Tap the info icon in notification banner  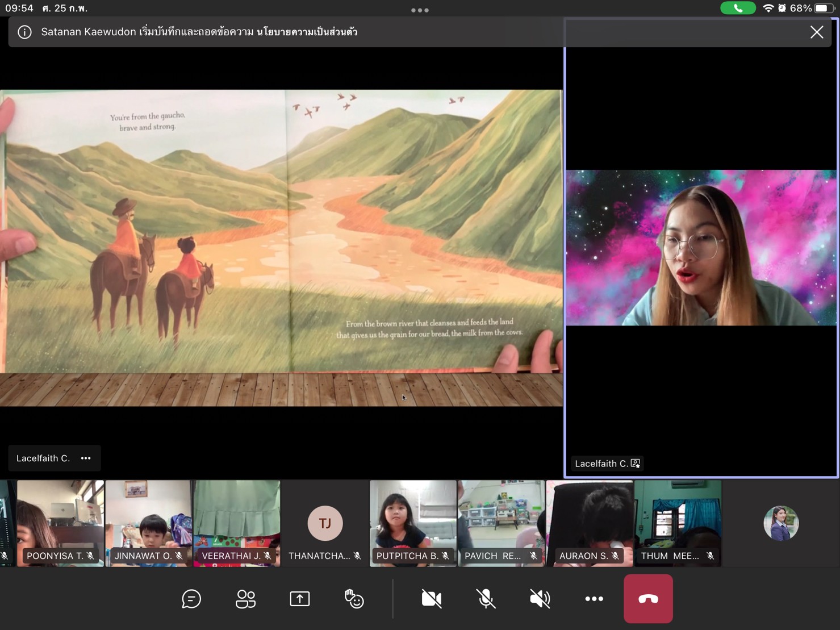pos(24,32)
